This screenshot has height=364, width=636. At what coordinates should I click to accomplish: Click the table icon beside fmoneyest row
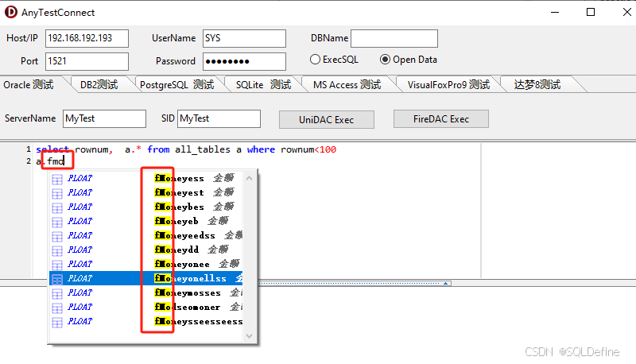(x=57, y=193)
